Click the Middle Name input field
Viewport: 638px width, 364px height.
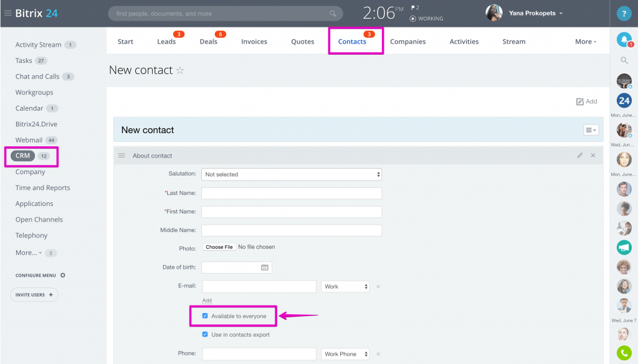coord(292,230)
